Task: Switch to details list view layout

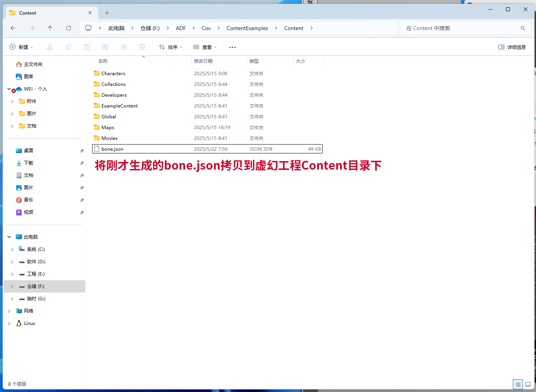Action: (x=518, y=384)
